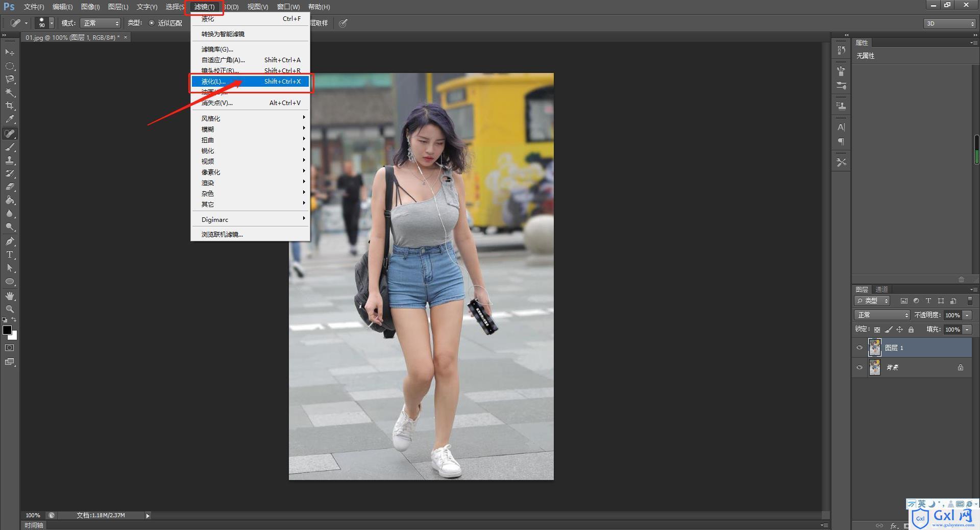Select the Brush tool
The width and height of the screenshot is (980, 530).
tap(10, 147)
